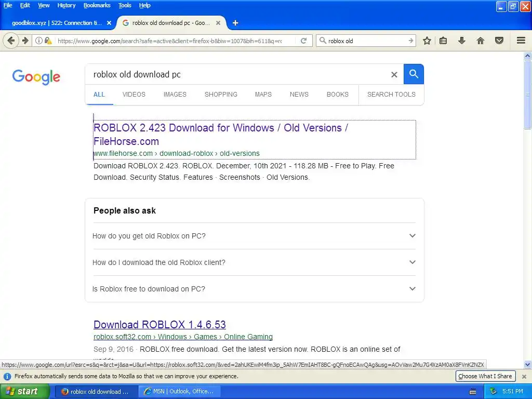Click the magnifier icon in Firefox search box

(323, 41)
